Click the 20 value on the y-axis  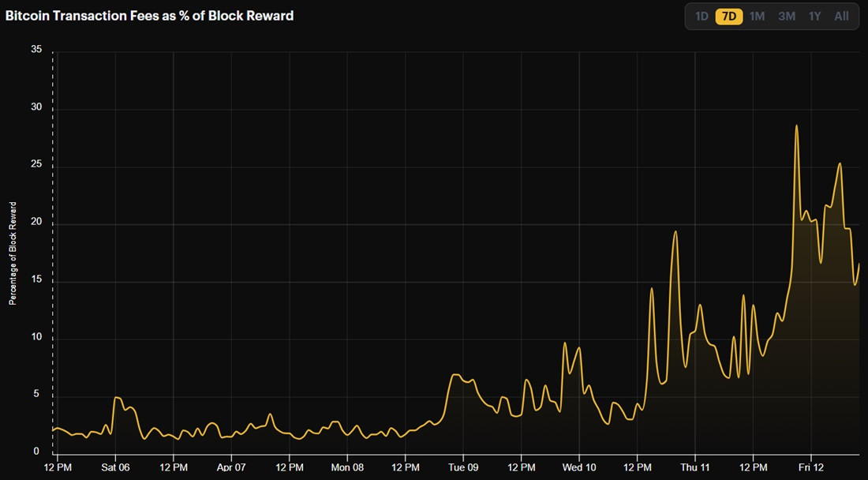pyautogui.click(x=36, y=223)
